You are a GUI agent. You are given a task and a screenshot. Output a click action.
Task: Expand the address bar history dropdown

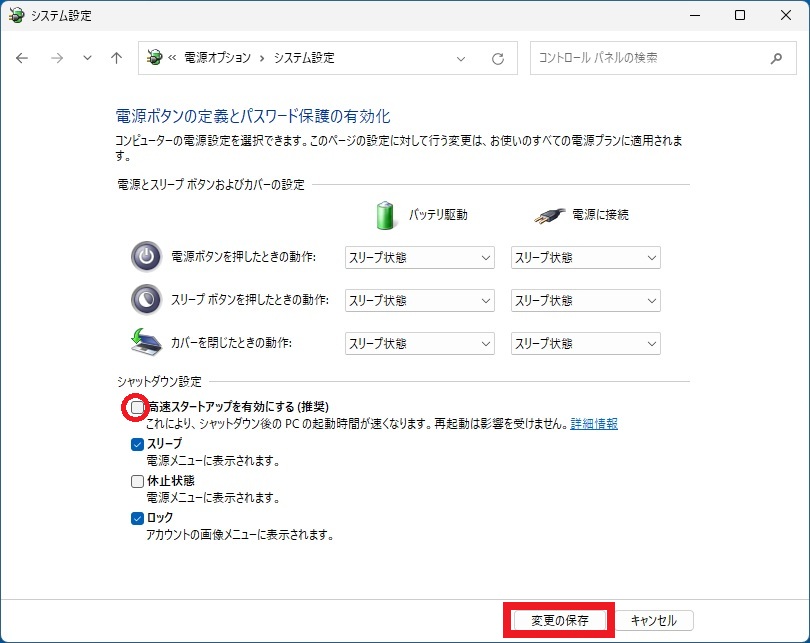pyautogui.click(x=461, y=58)
